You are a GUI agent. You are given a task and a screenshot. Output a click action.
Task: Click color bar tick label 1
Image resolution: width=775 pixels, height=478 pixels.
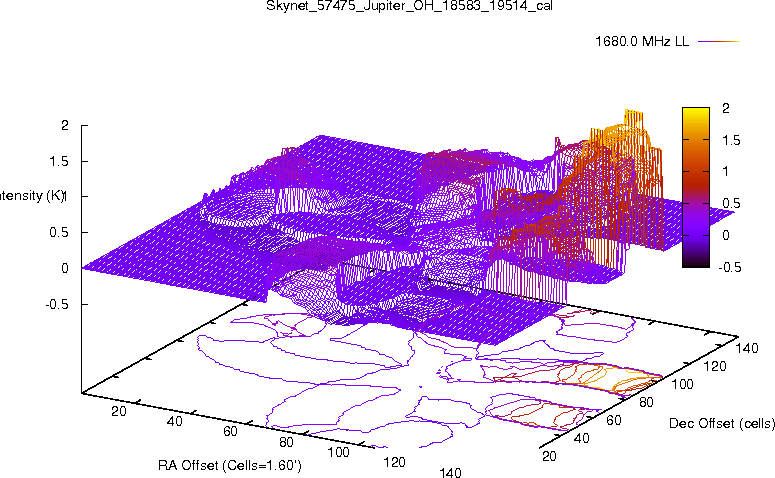point(726,172)
